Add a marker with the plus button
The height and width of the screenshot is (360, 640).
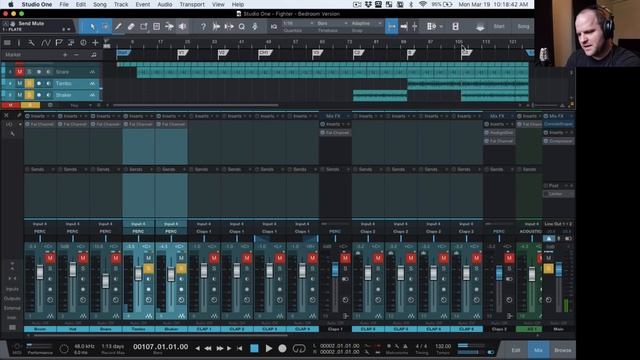(x=65, y=55)
